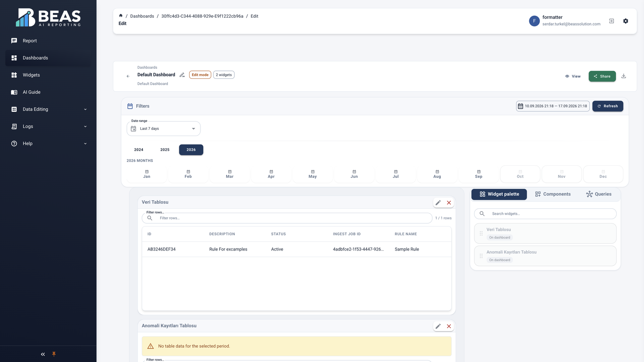Open Widgets in the sidebar
The height and width of the screenshot is (362, 644).
(48, 75)
